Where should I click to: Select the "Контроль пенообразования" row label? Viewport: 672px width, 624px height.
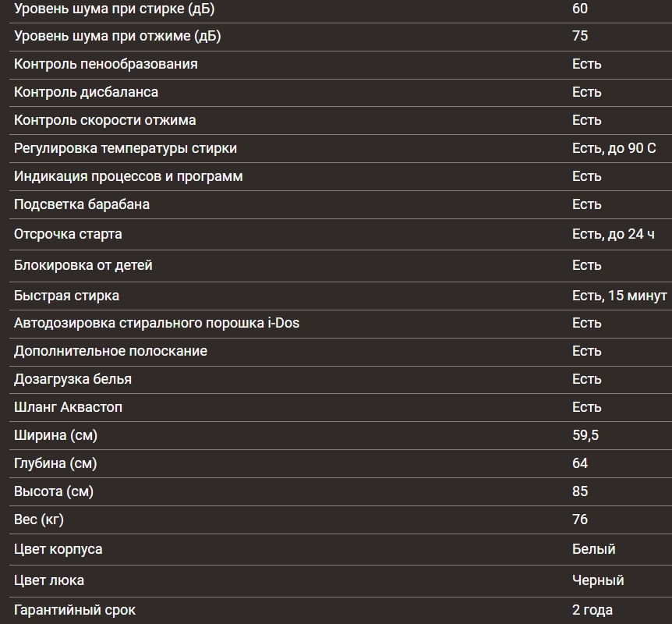click(x=105, y=64)
